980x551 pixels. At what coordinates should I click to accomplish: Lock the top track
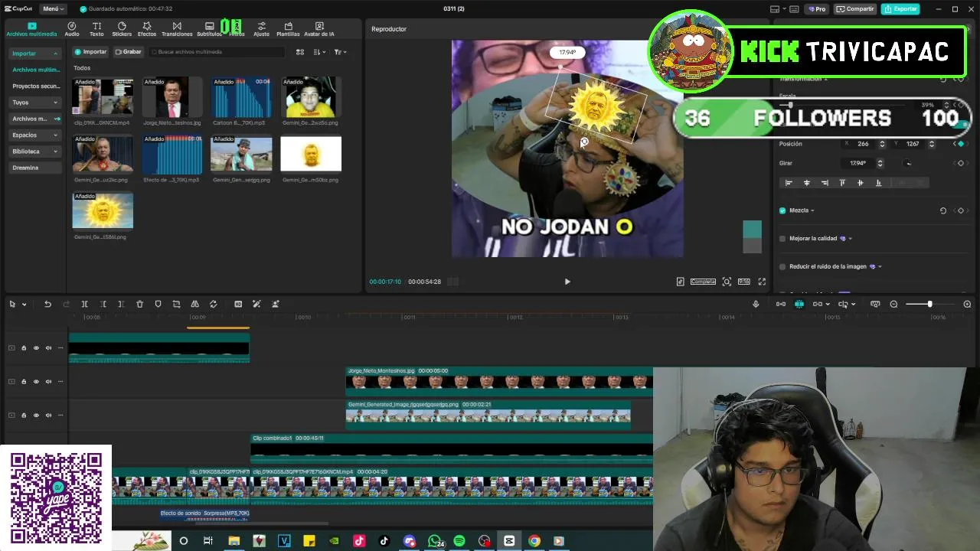point(24,348)
